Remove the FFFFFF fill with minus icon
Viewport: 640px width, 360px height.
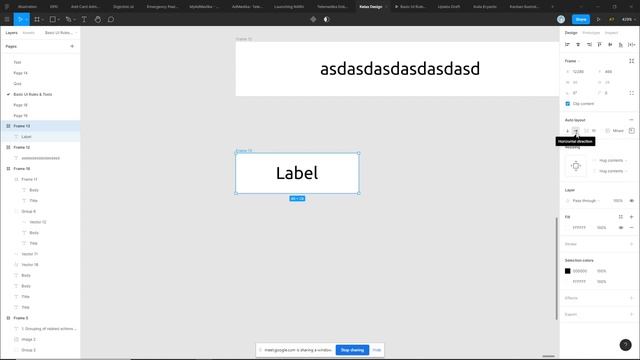[631, 227]
